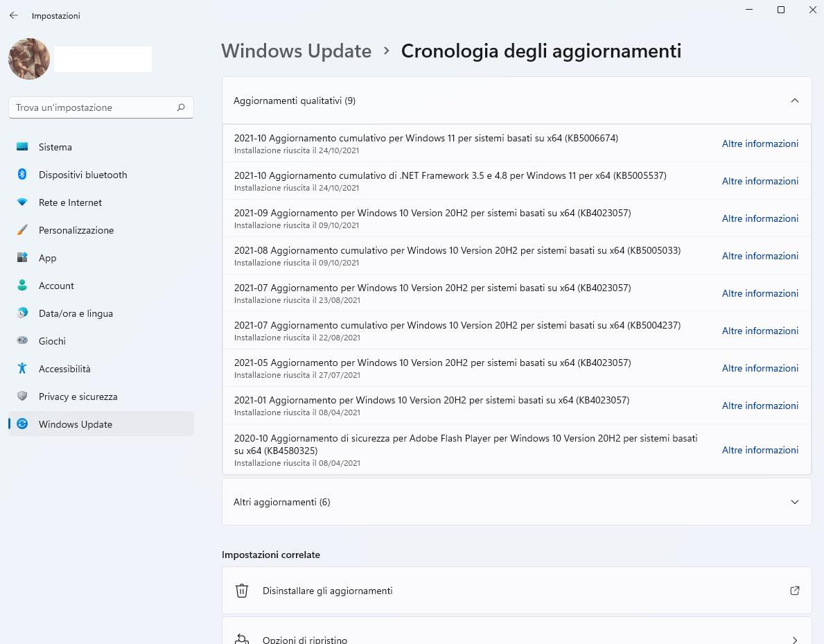Click the Giochi gamepad icon
This screenshot has width=824, height=644.
tap(22, 340)
